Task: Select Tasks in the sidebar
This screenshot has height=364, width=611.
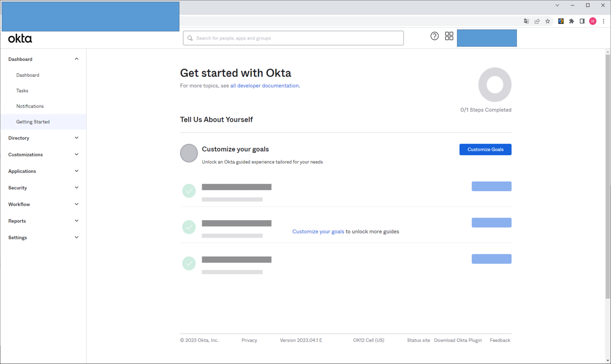Action: pyautogui.click(x=22, y=90)
